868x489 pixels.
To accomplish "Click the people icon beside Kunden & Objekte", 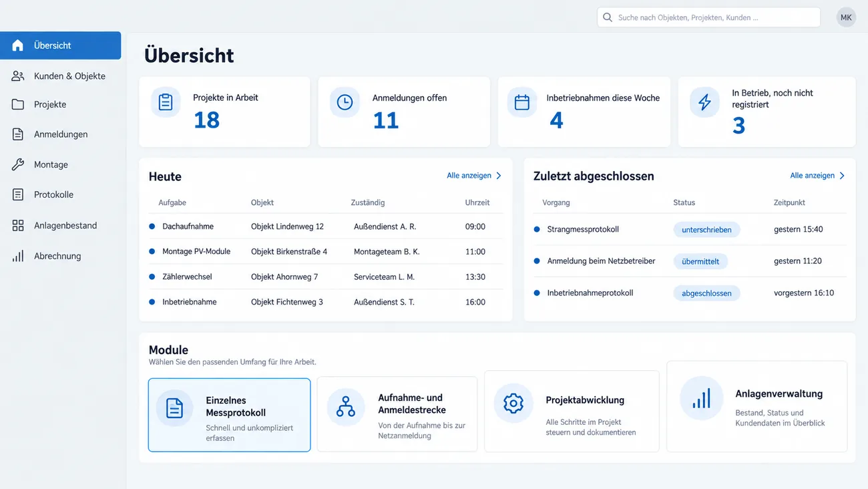I will (18, 76).
